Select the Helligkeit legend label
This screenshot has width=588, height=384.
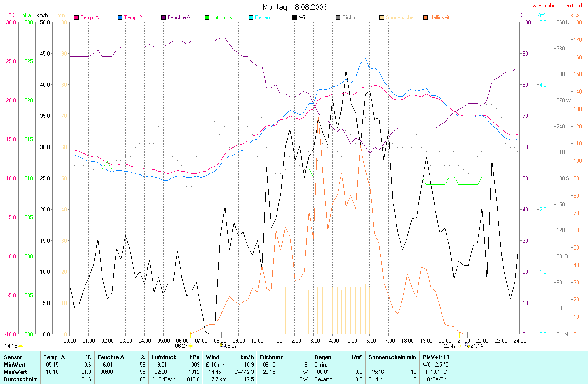439,17
